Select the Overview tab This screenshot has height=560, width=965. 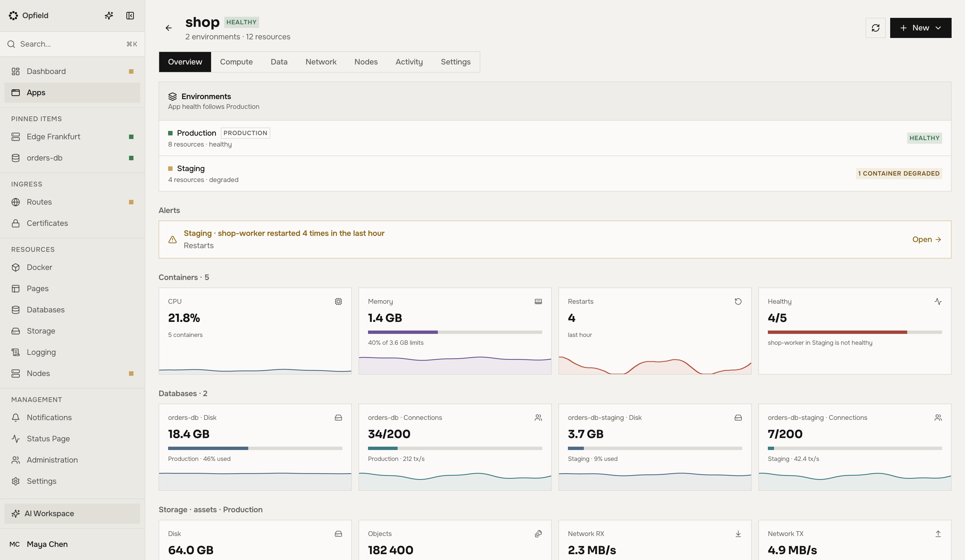185,62
